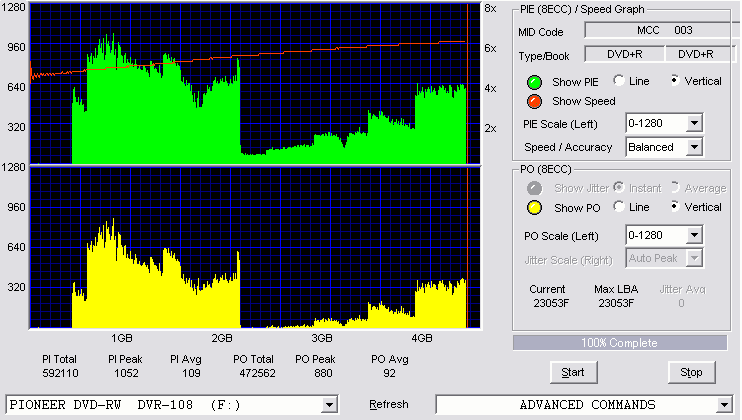Select Line mode for PIE graph

pyautogui.click(x=618, y=80)
